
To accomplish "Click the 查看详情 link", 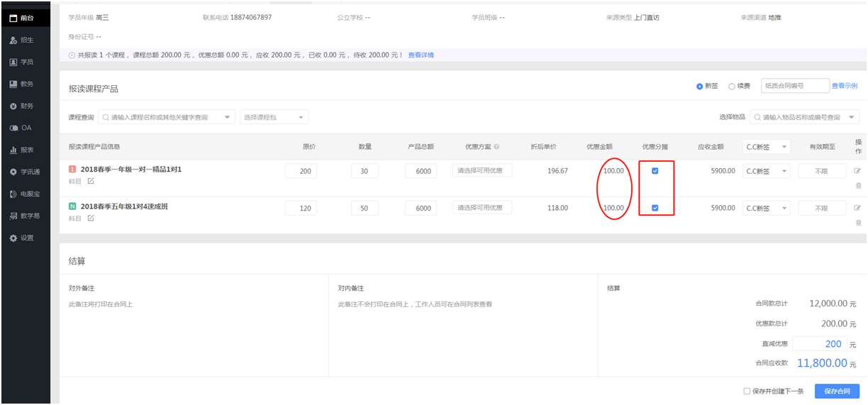I will click(x=421, y=55).
